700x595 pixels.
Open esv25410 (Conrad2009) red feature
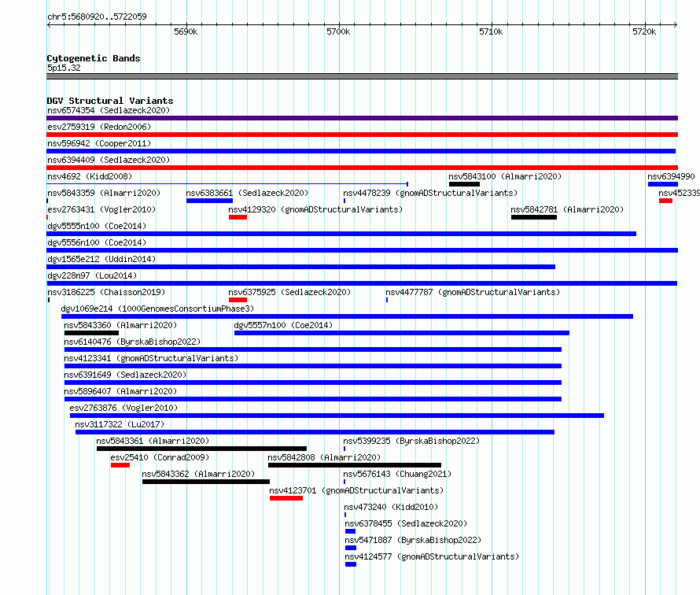[120, 465]
